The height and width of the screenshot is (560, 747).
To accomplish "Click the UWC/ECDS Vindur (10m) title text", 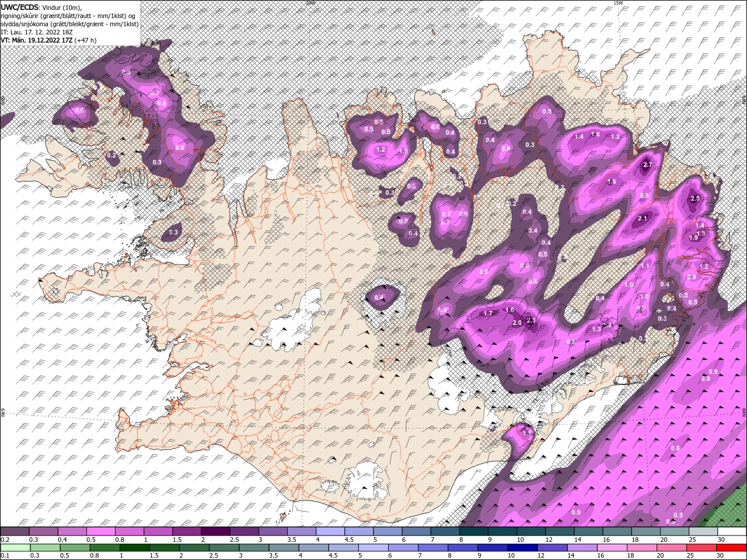I will [x=41, y=6].
